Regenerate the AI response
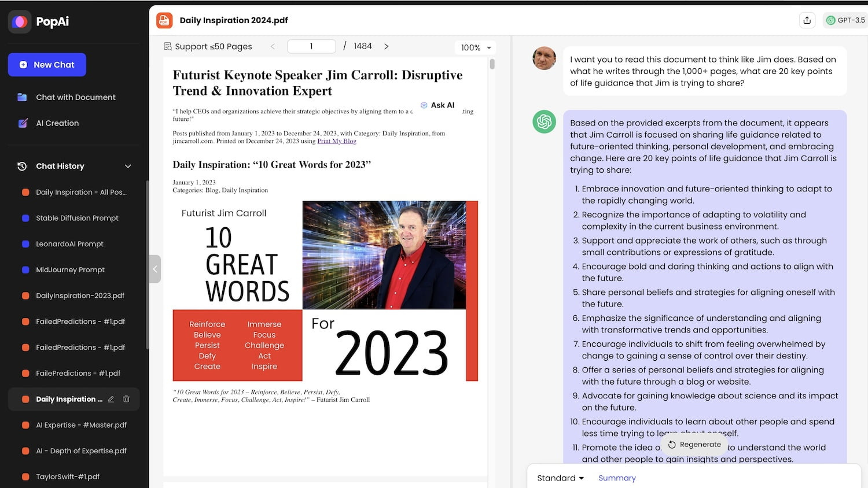This screenshot has width=868, height=488. tap(694, 445)
